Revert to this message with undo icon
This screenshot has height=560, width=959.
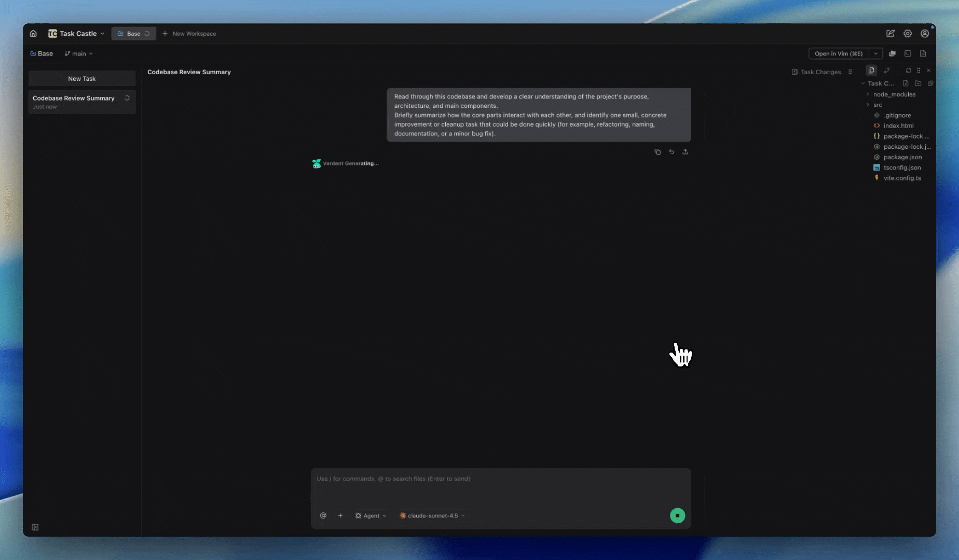672,152
